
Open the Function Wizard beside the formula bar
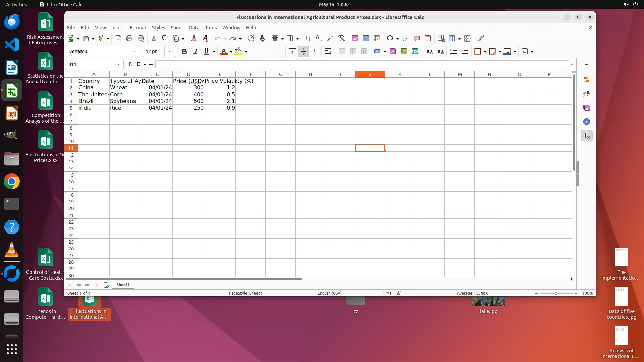tap(130, 64)
